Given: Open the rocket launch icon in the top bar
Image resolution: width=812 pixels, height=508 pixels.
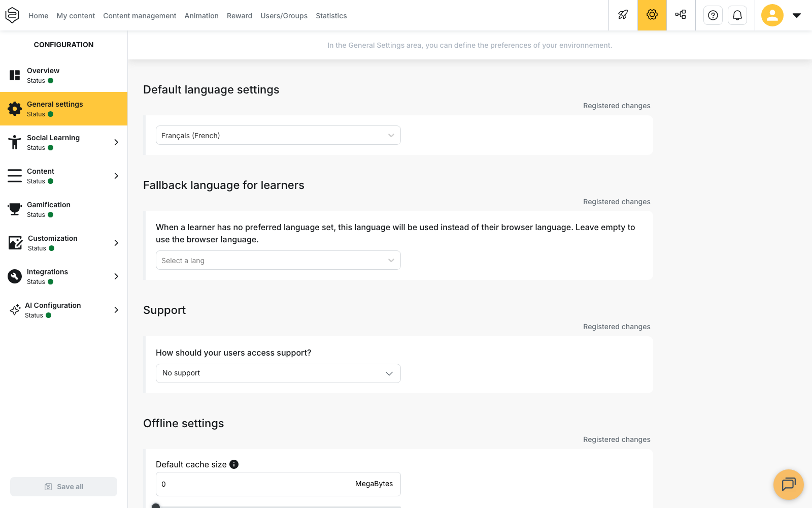Looking at the screenshot, I should coord(623,15).
